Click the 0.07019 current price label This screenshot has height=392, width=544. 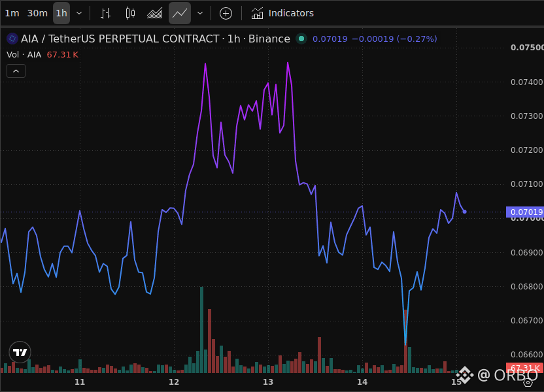pyautogui.click(x=525, y=212)
